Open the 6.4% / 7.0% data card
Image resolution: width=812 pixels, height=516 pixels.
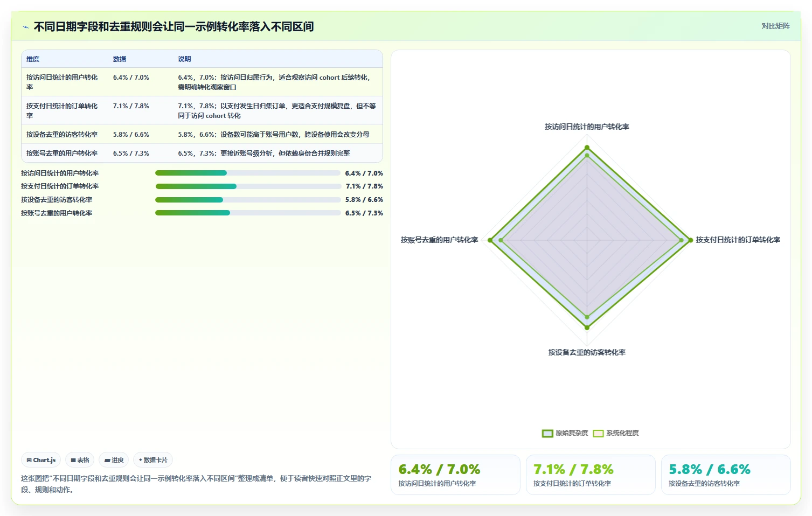455,475
